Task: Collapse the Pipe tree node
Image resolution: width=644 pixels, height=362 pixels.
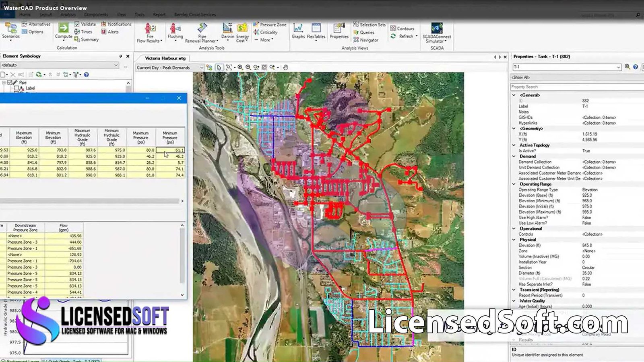Action: tap(4, 82)
